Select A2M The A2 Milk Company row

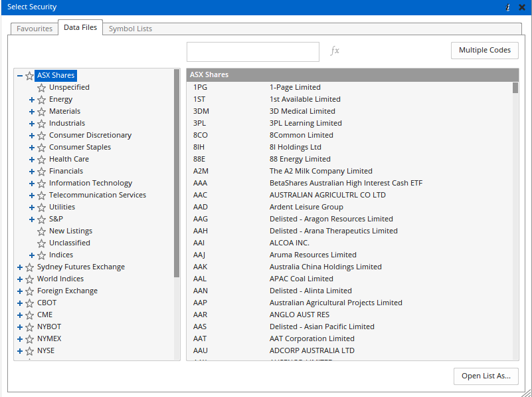[x=349, y=171]
